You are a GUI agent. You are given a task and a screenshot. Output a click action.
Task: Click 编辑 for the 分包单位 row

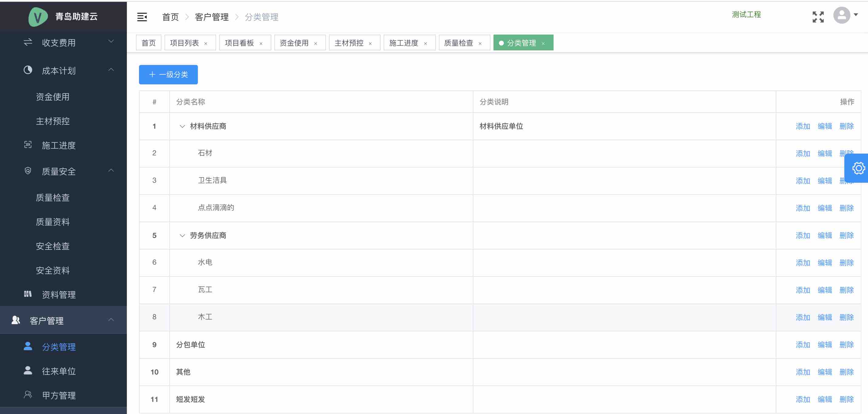click(825, 344)
